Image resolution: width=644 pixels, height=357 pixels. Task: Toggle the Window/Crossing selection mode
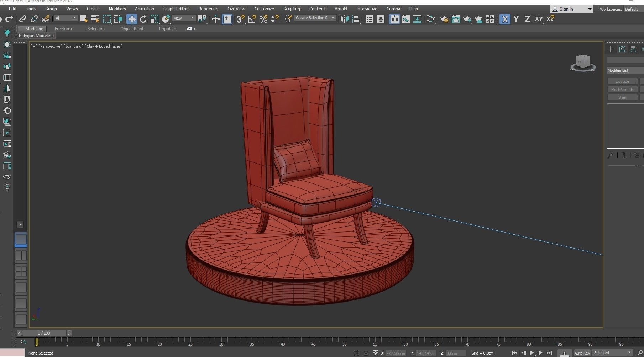[x=118, y=19]
